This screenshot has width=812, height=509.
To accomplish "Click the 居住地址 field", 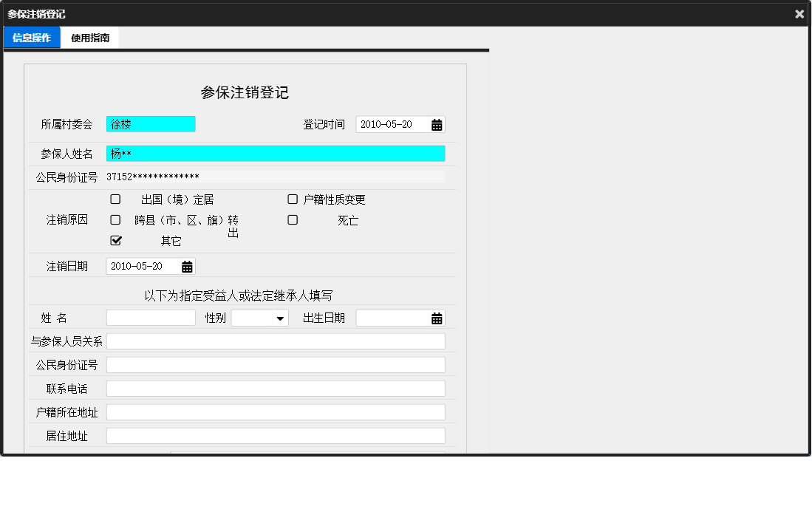I will click(275, 435).
